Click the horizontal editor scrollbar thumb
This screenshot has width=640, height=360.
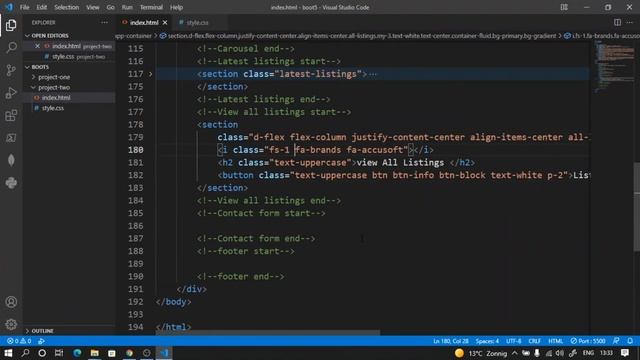tap(268, 333)
